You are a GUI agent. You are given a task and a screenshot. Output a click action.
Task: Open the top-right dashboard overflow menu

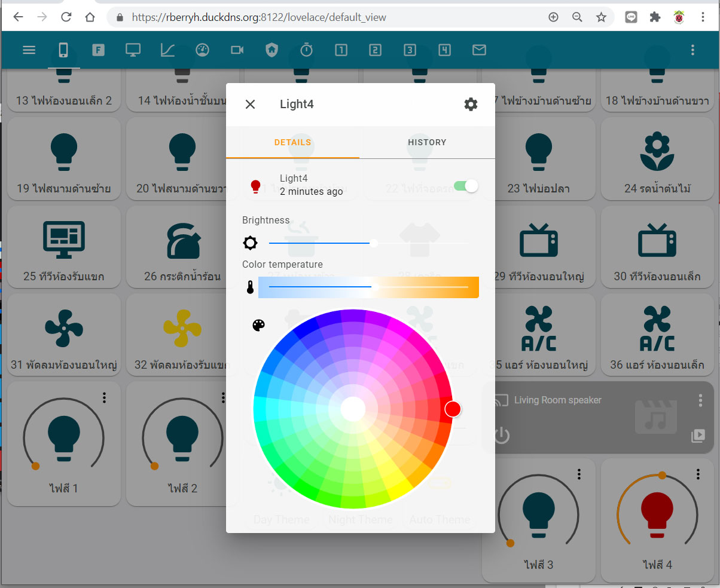pos(692,50)
